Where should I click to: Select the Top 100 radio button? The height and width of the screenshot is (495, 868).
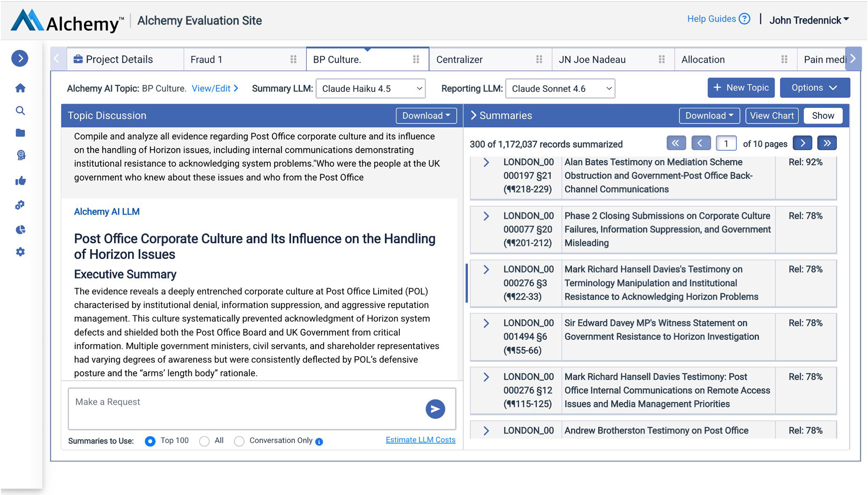pos(150,441)
